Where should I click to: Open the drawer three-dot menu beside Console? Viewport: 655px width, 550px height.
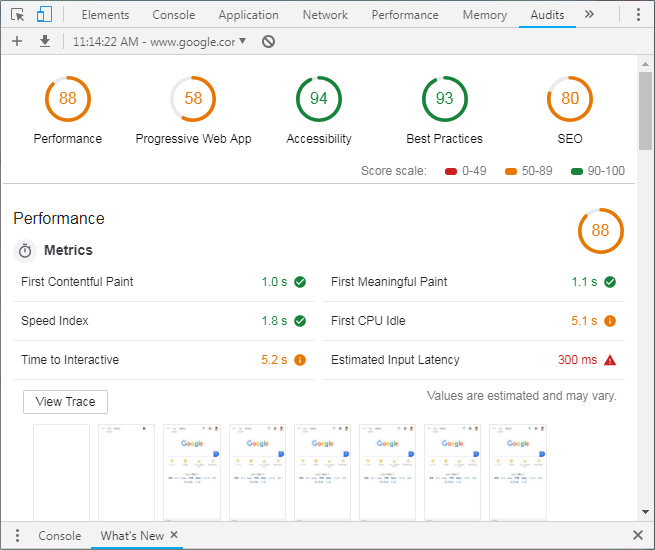17,536
